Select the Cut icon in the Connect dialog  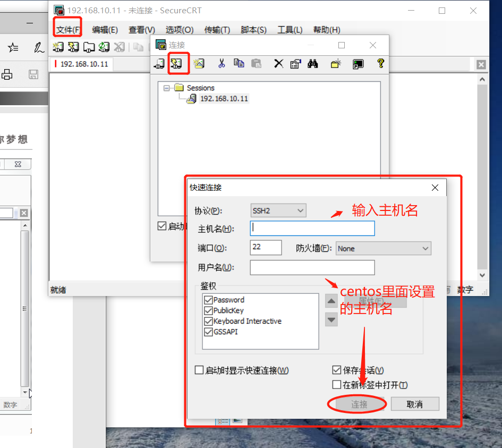pos(221,63)
